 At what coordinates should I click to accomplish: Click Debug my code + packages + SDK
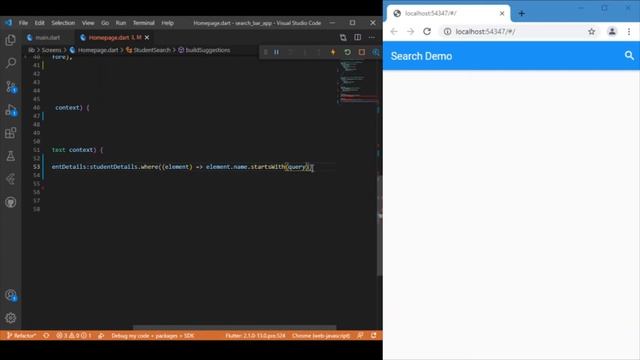point(153,336)
